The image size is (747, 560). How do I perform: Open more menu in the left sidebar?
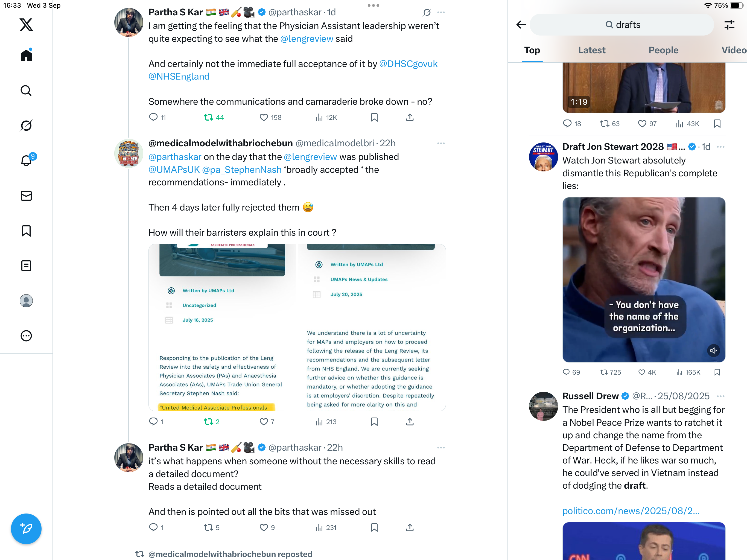(26, 336)
